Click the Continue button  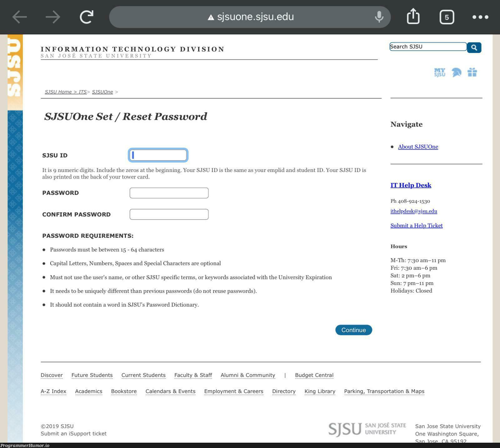[353, 330]
